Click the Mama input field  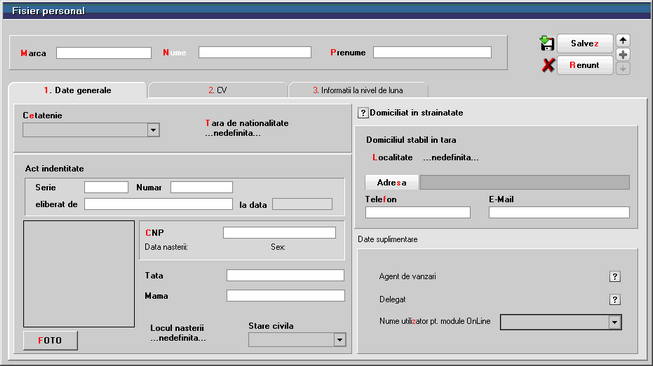point(285,296)
